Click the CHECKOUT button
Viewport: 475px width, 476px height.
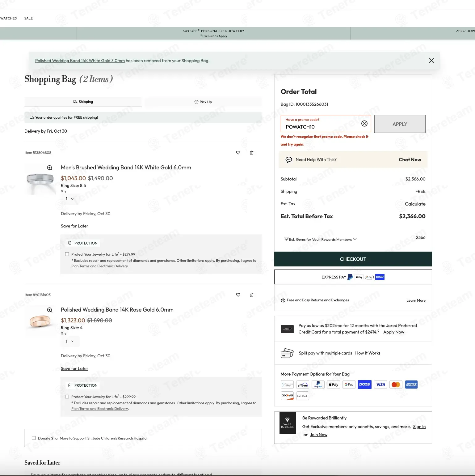pyautogui.click(x=353, y=259)
